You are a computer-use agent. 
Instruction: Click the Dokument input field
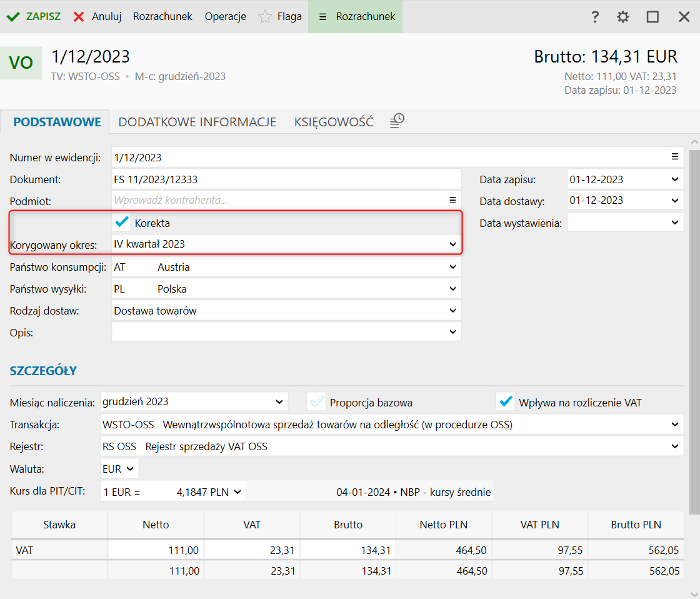point(286,179)
